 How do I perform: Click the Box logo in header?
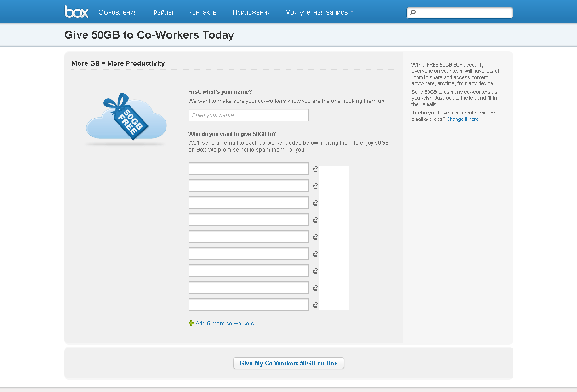point(76,12)
